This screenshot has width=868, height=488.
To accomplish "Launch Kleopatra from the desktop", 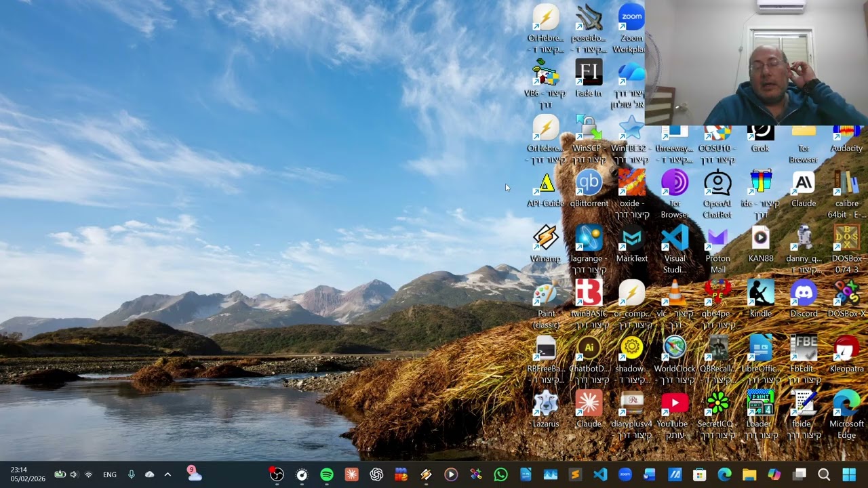I will pyautogui.click(x=846, y=353).
